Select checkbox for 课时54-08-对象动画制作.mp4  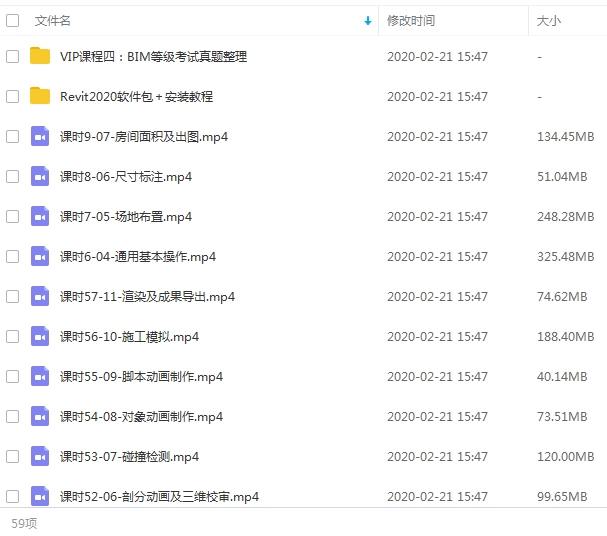12,416
